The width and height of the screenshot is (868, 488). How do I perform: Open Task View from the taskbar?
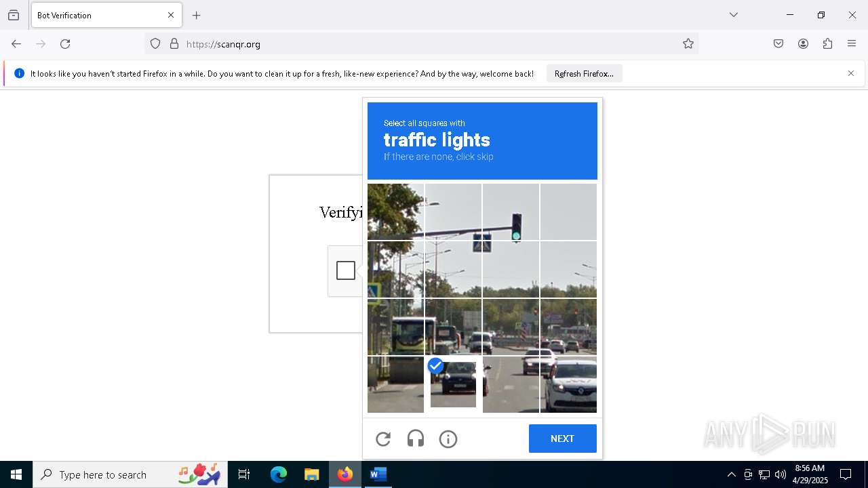(244, 474)
